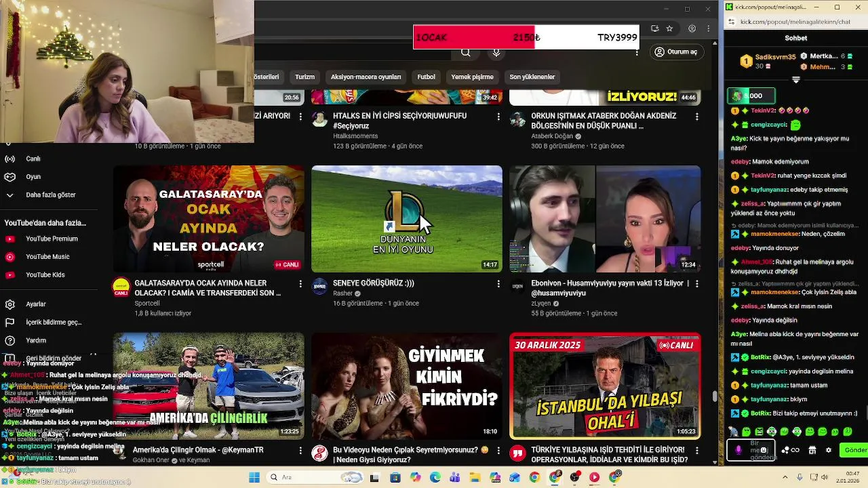
Task: Open Kick chat settings gear icon
Action: point(828,450)
